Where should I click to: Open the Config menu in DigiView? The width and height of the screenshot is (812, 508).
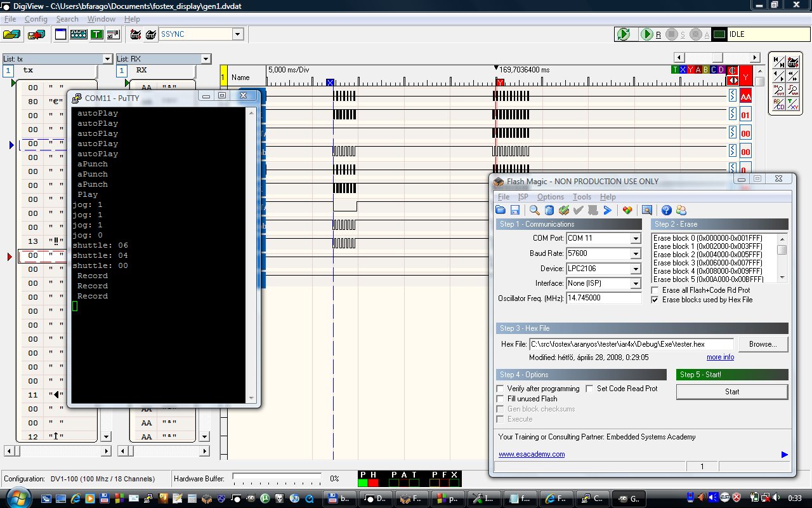pyautogui.click(x=36, y=19)
